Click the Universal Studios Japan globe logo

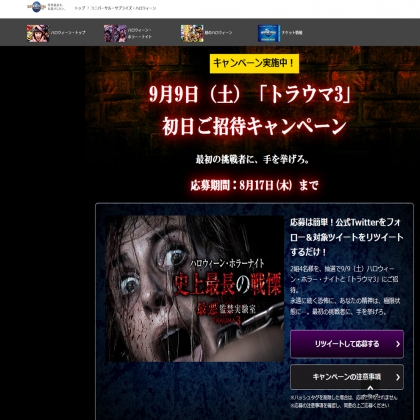pos(36,7)
